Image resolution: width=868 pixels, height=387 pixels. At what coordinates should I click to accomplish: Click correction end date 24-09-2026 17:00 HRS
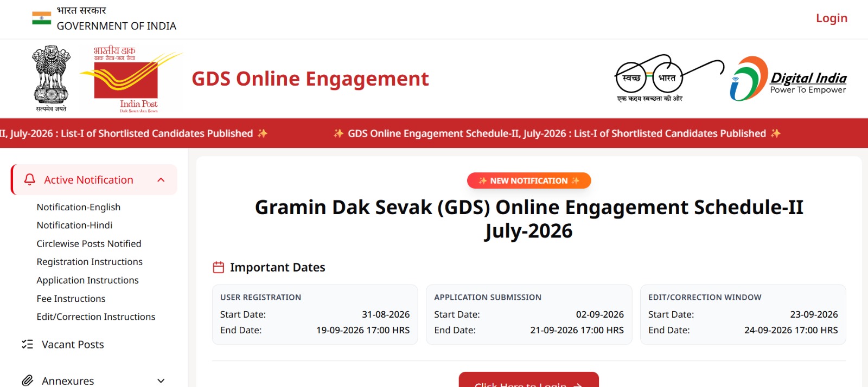[791, 330]
